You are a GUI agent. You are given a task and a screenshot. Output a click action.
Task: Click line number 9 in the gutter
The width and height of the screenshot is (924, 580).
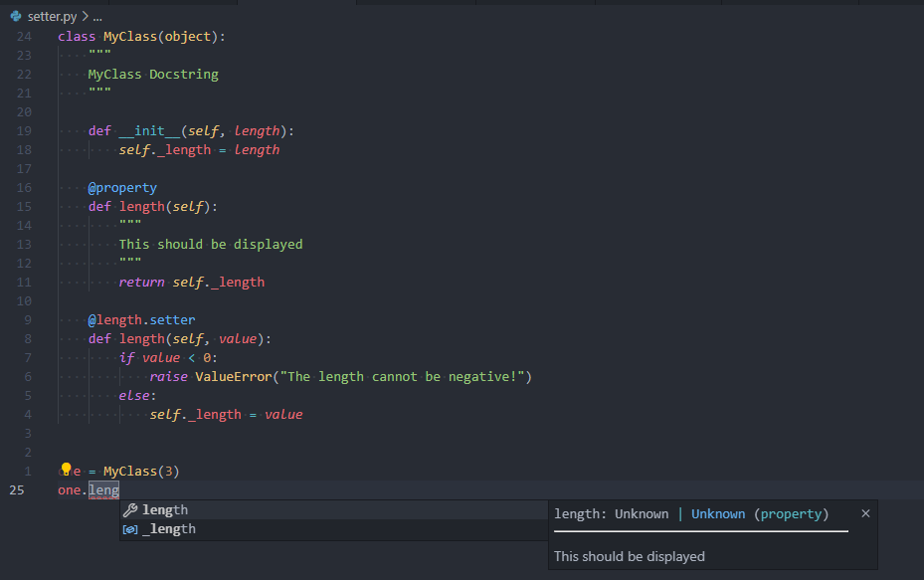click(27, 319)
